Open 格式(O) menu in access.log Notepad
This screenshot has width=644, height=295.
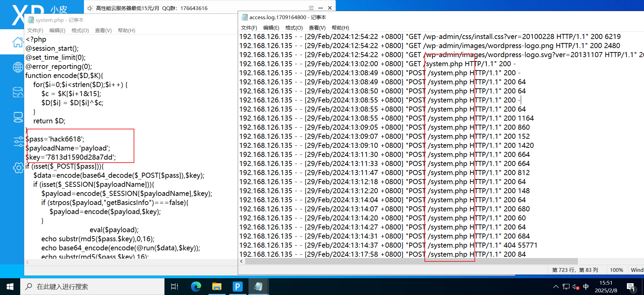(294, 28)
